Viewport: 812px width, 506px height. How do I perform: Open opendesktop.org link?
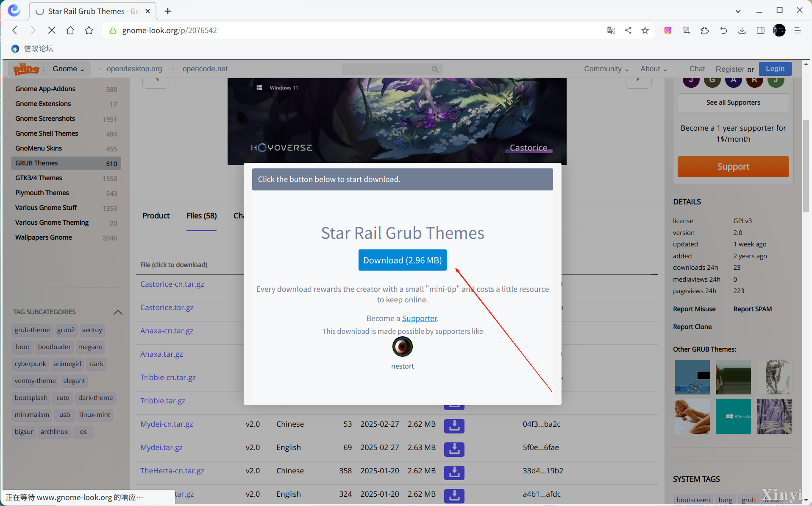point(134,69)
